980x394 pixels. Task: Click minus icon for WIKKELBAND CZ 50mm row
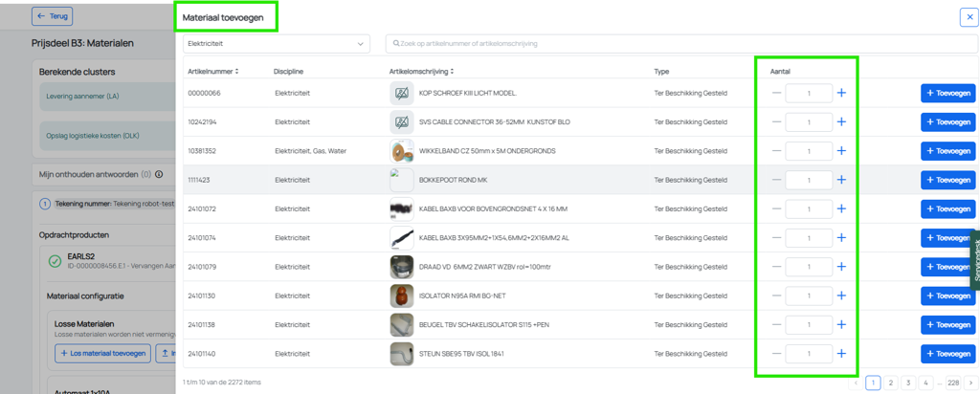tap(776, 151)
